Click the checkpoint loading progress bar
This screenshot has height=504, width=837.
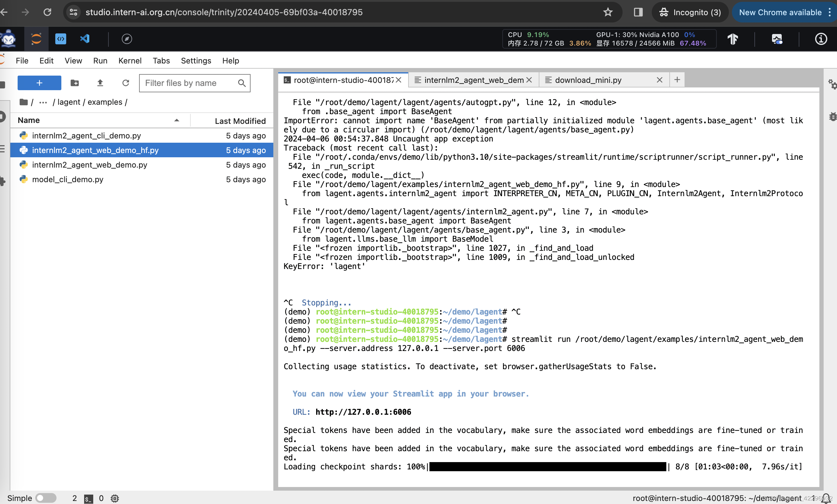pyautogui.click(x=547, y=466)
